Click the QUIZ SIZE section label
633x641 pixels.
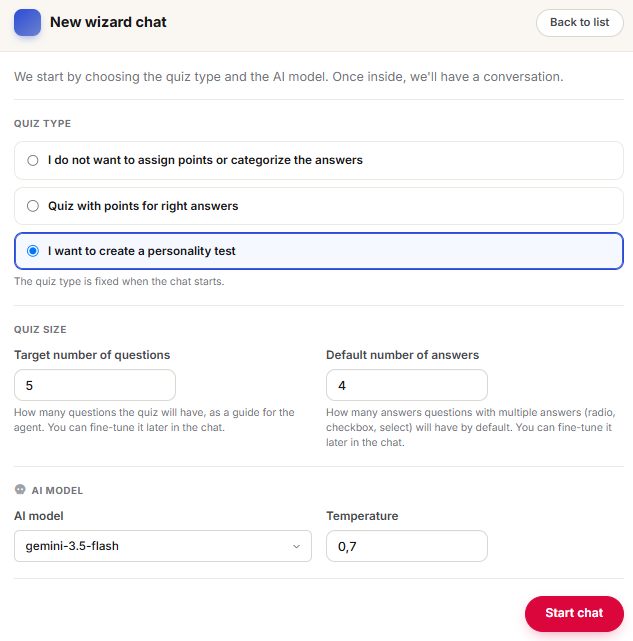[x=40, y=329]
